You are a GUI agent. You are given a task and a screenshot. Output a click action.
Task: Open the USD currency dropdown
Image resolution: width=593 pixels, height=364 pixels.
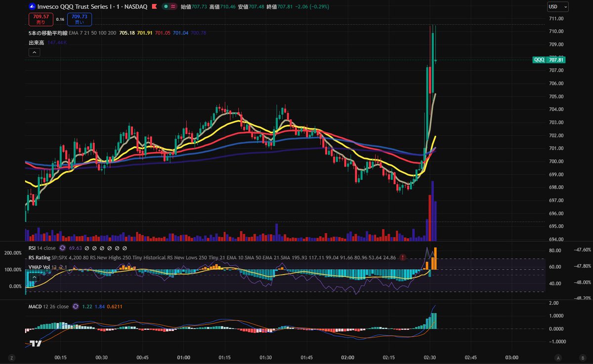click(x=558, y=7)
